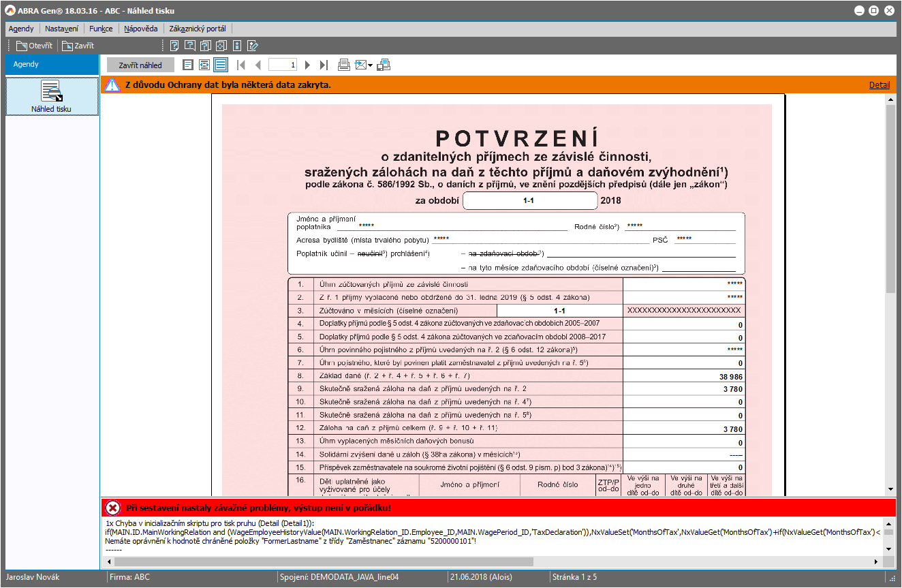The width and height of the screenshot is (902, 588).
Task: Click the info icon in top toolbar
Action: click(x=237, y=46)
